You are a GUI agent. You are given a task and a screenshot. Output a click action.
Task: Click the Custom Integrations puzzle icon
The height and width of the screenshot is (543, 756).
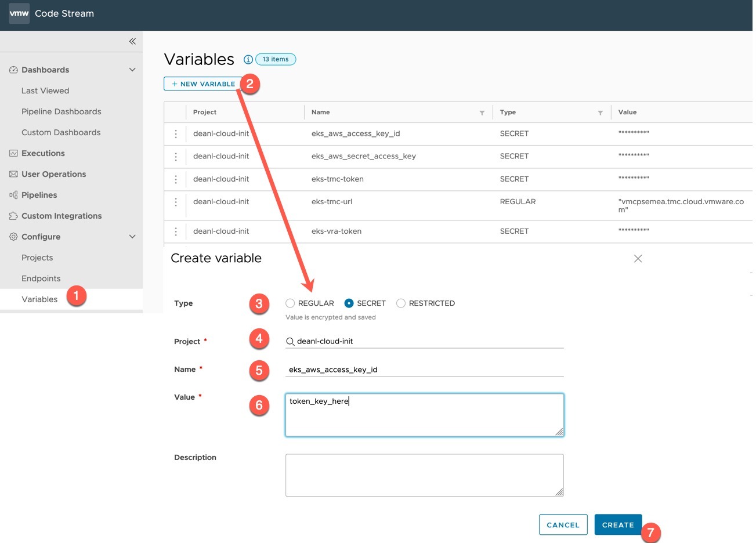click(13, 216)
